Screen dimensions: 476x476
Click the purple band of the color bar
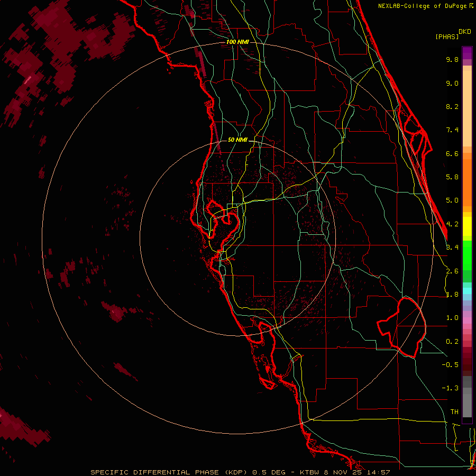[467, 53]
